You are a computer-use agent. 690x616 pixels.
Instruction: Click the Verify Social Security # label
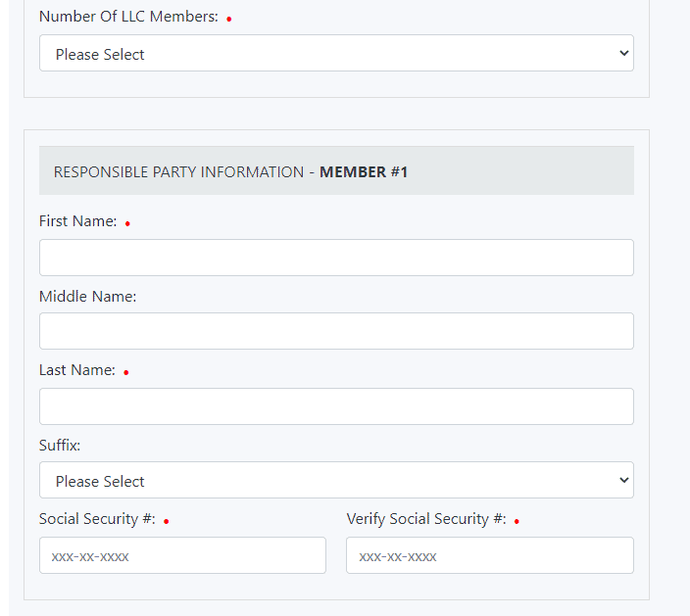[426, 519]
